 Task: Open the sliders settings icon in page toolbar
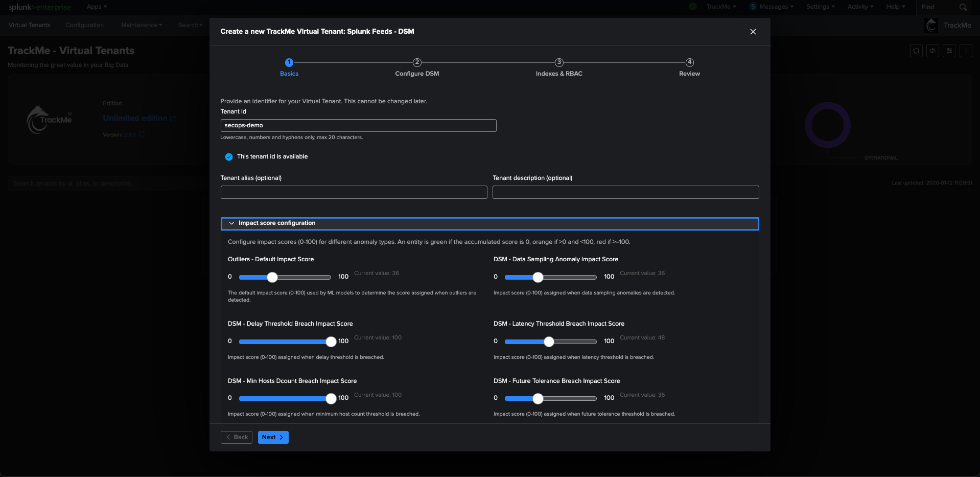(949, 51)
